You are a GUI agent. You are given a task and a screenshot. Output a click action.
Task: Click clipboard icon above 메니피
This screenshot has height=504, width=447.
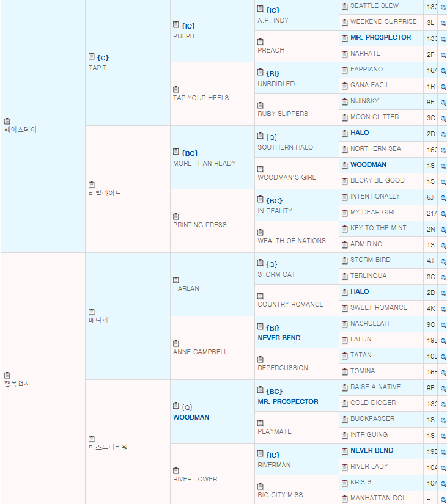point(91,312)
